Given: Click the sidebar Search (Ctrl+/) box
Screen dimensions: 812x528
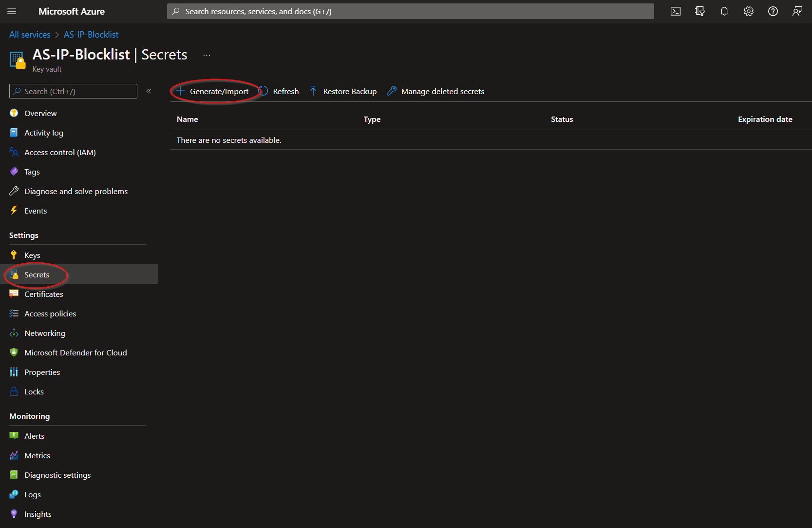Looking at the screenshot, I should point(73,91).
